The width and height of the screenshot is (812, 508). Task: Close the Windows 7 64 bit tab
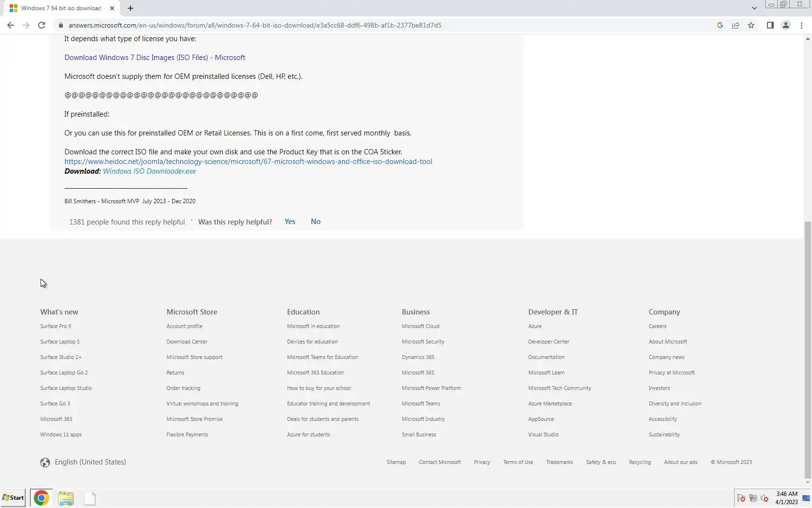coord(112,8)
